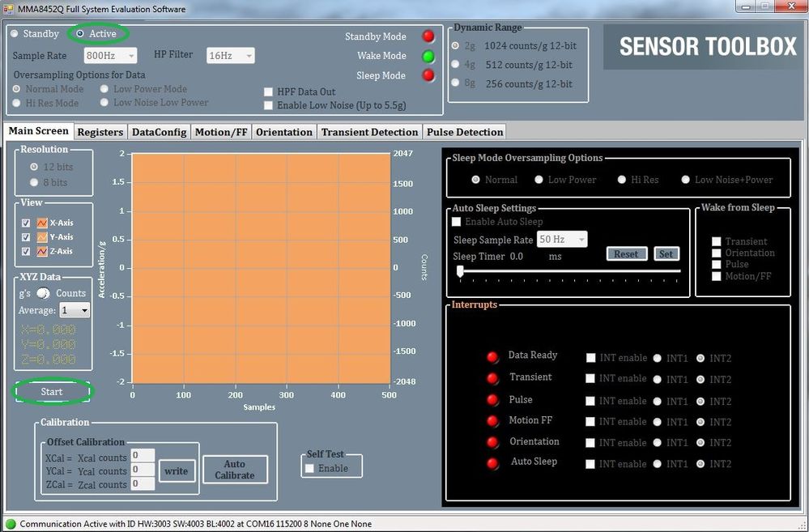Click the Z-Axis graph line icon
The image size is (809, 532).
coord(42,251)
